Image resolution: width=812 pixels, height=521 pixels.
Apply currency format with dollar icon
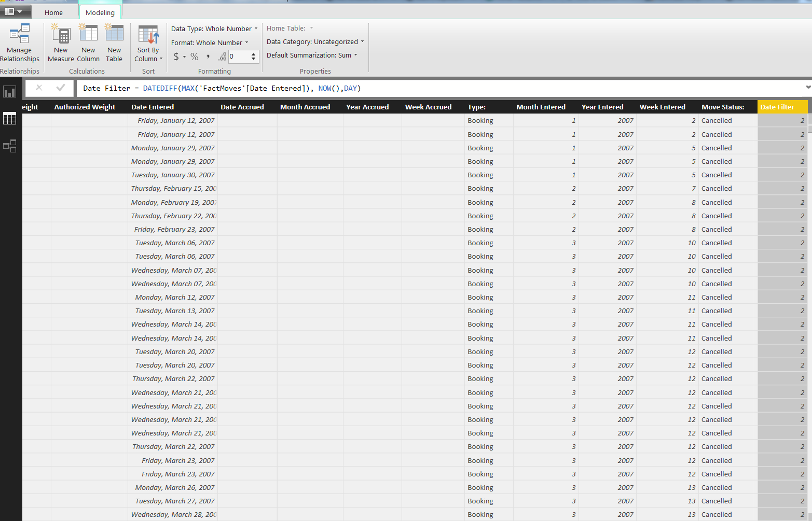[x=176, y=57]
